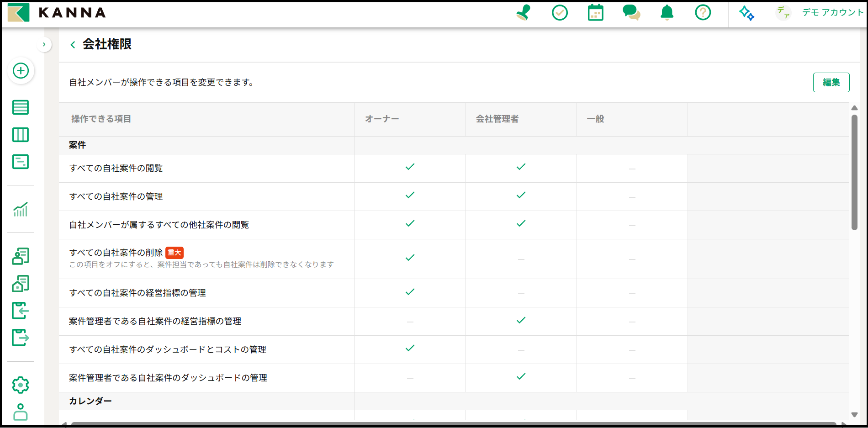Click the horizontal scrollbar at bottom
This screenshot has width=868, height=428.
click(x=454, y=424)
